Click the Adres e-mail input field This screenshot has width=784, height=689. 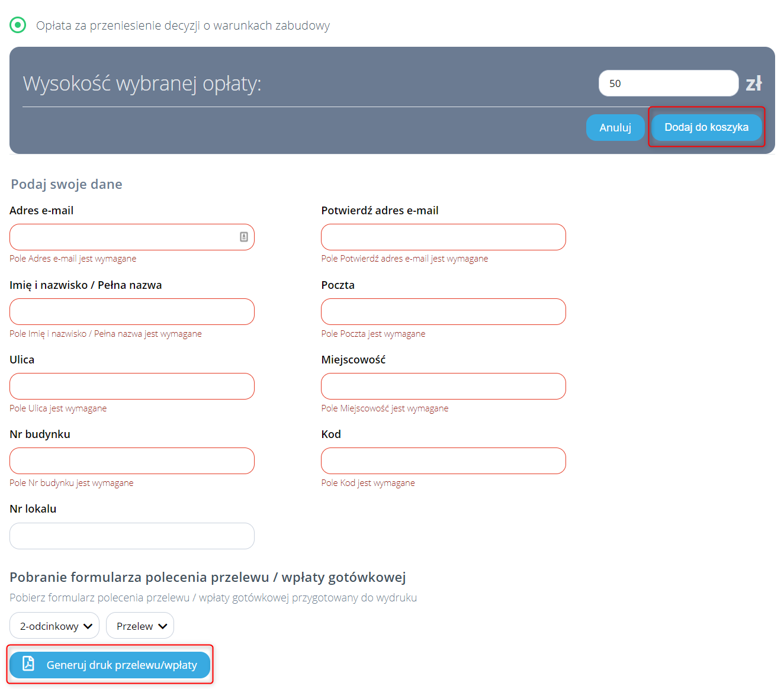coord(121,237)
